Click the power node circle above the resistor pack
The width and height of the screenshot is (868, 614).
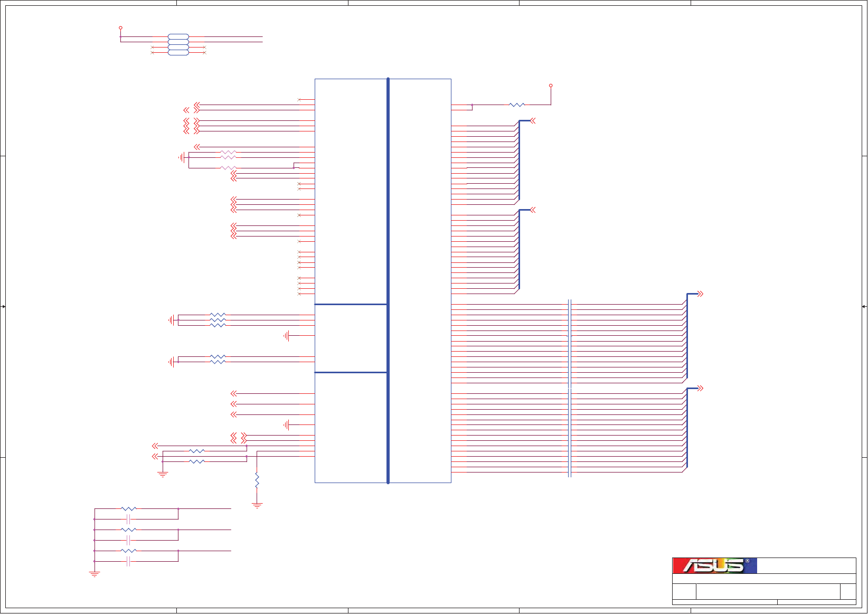[120, 27]
